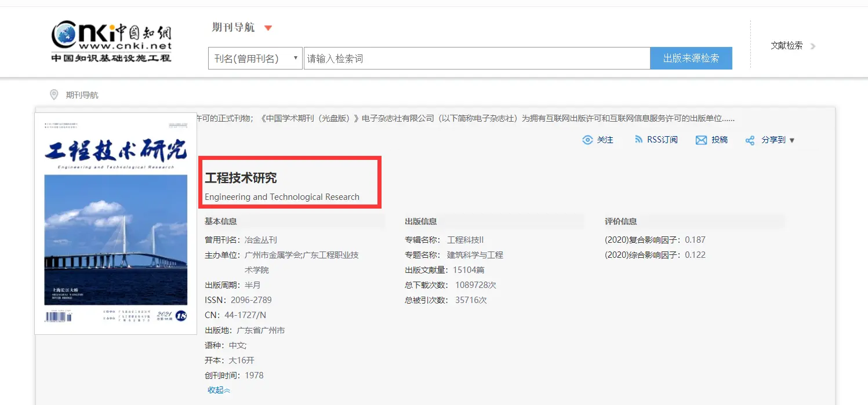Click the CNKI logo
Viewport: 868px width, 405px height.
point(111,41)
